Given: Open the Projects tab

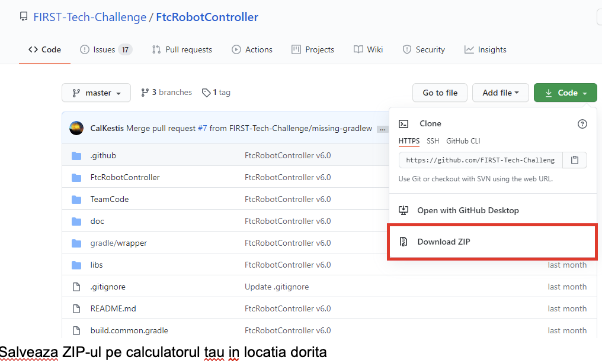Looking at the screenshot, I should [313, 50].
